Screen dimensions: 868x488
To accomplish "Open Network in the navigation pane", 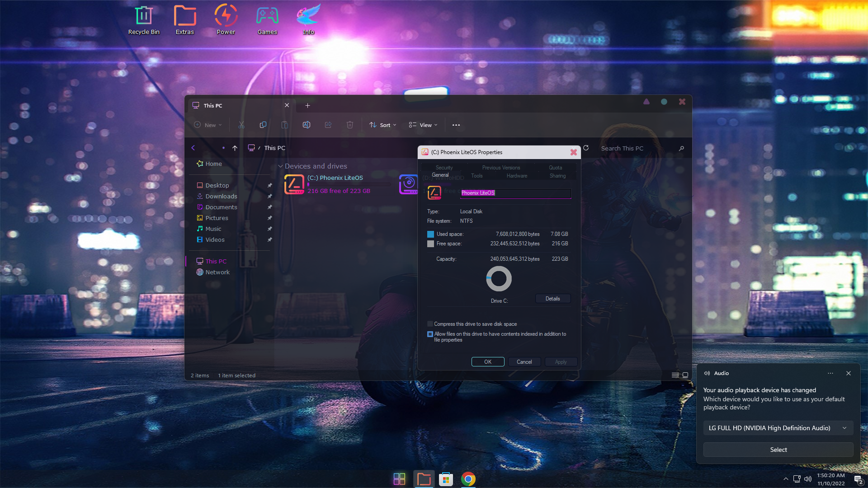I will (212, 272).
